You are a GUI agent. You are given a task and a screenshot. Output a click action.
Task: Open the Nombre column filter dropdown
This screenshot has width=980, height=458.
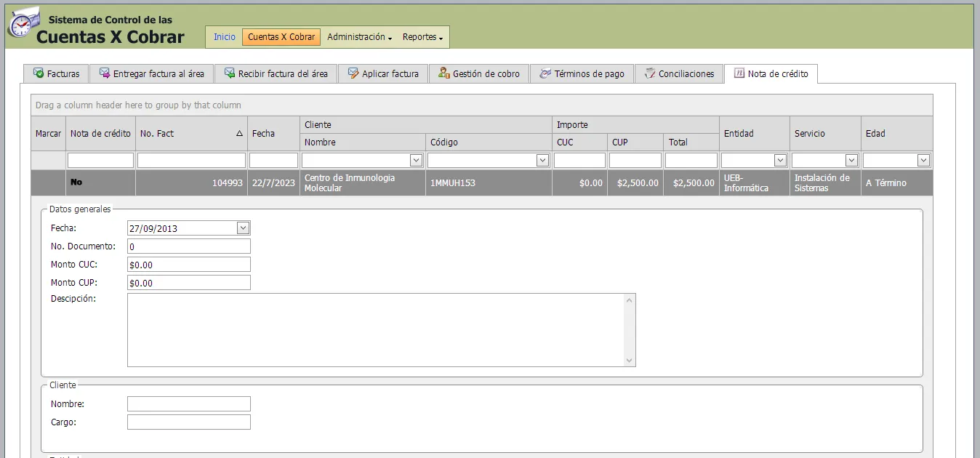(415, 159)
